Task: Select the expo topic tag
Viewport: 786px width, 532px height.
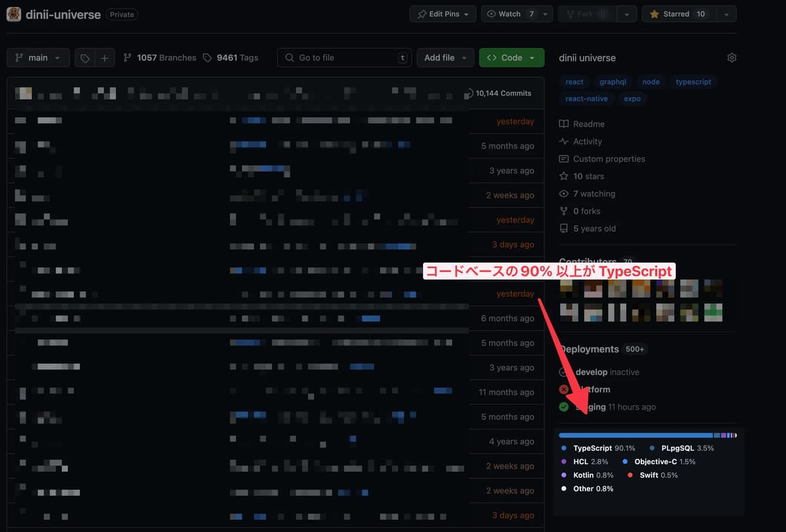Action: coord(632,99)
